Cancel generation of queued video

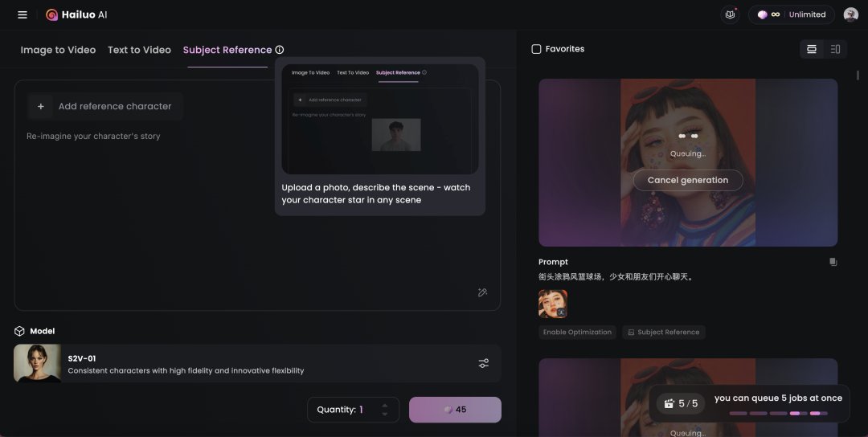tap(688, 180)
